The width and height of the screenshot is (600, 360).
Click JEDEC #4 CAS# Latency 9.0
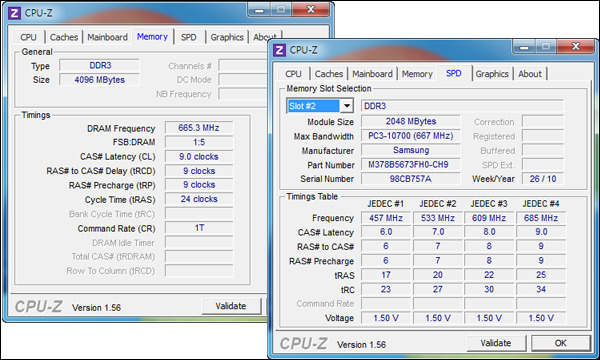pyautogui.click(x=541, y=232)
